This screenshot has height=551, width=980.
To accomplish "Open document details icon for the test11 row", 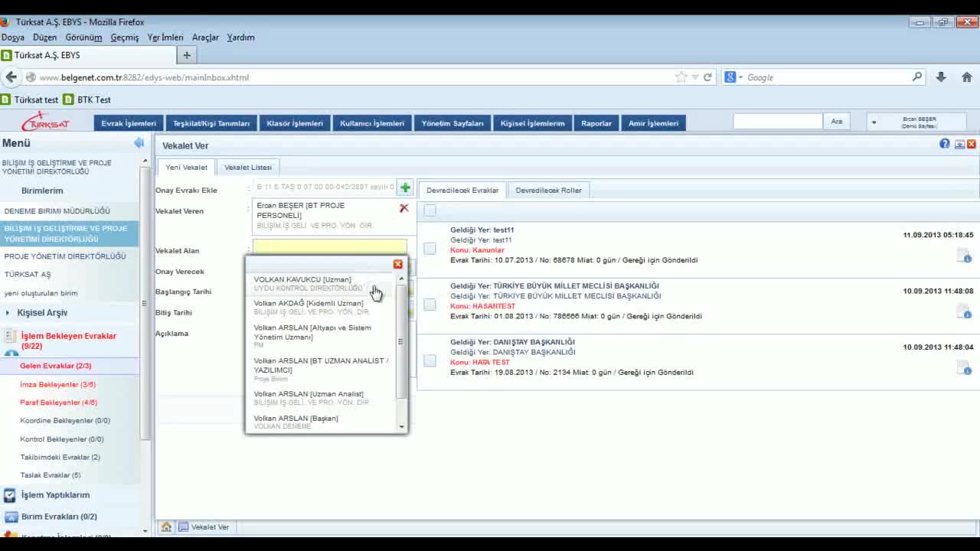I will point(964,256).
